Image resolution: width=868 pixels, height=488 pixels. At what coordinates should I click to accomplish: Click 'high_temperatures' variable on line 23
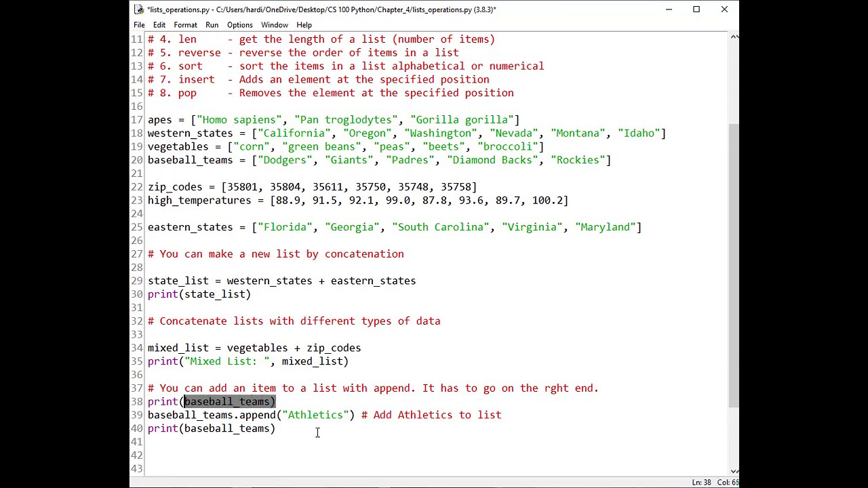click(199, 201)
